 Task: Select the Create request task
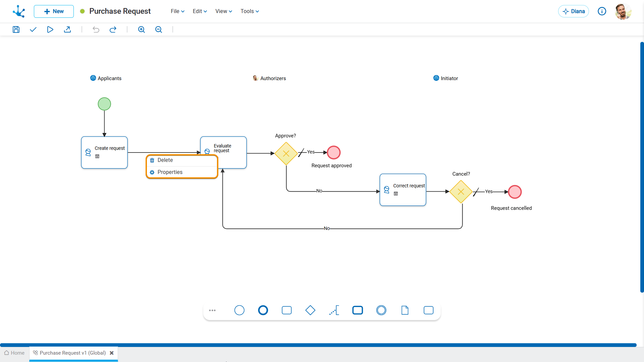click(104, 153)
